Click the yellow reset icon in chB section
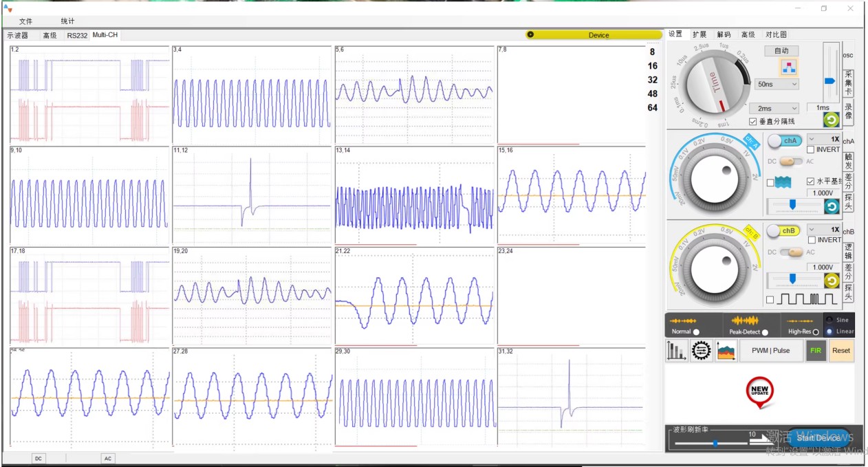 [832, 281]
